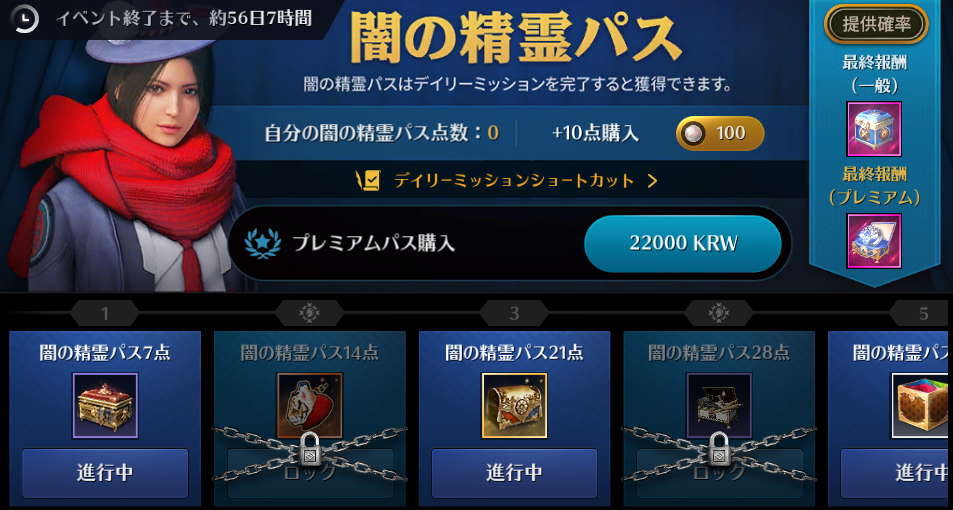
Task: Click 進行中 button under 闇の精霊パス7点
Action: click(105, 473)
